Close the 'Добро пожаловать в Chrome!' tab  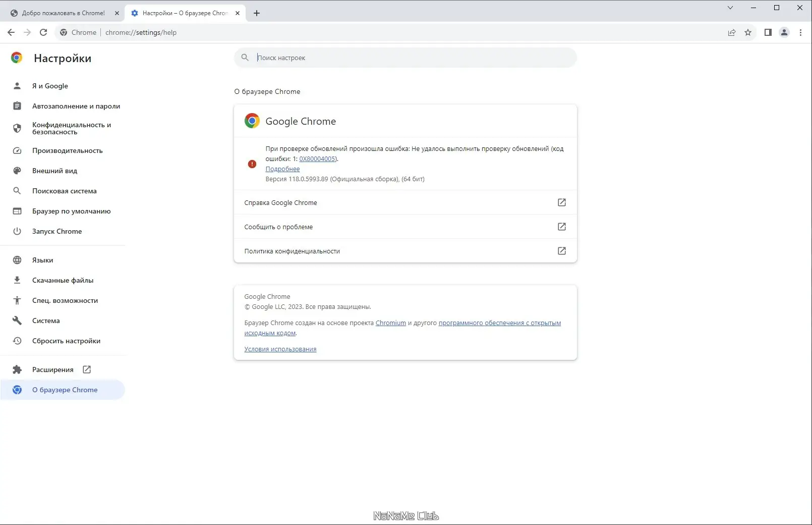[x=117, y=13]
